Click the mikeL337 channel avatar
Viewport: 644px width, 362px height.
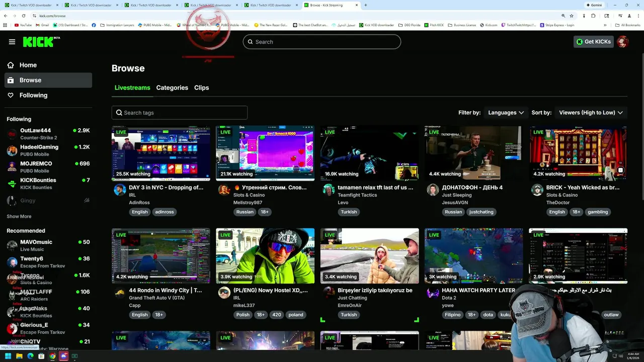pos(224,293)
